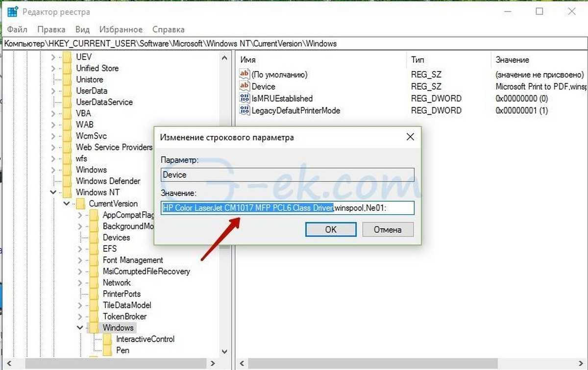
Task: Select the Windows Defender folder icon
Action: point(67,181)
